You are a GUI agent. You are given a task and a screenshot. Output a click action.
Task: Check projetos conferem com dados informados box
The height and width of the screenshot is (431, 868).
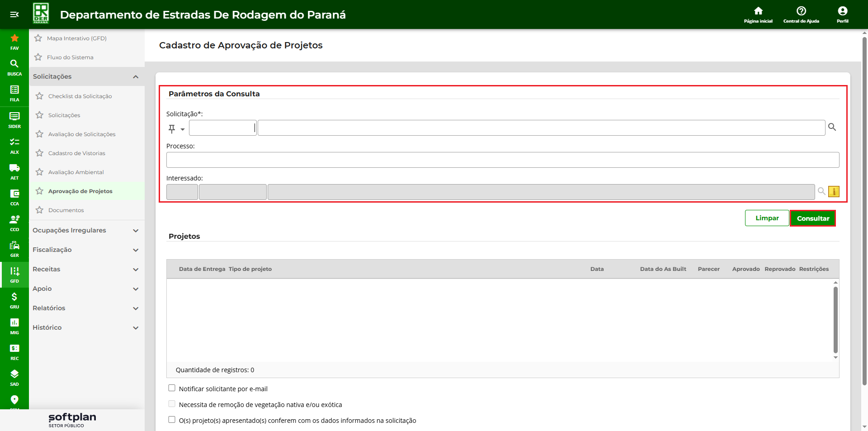coord(172,420)
